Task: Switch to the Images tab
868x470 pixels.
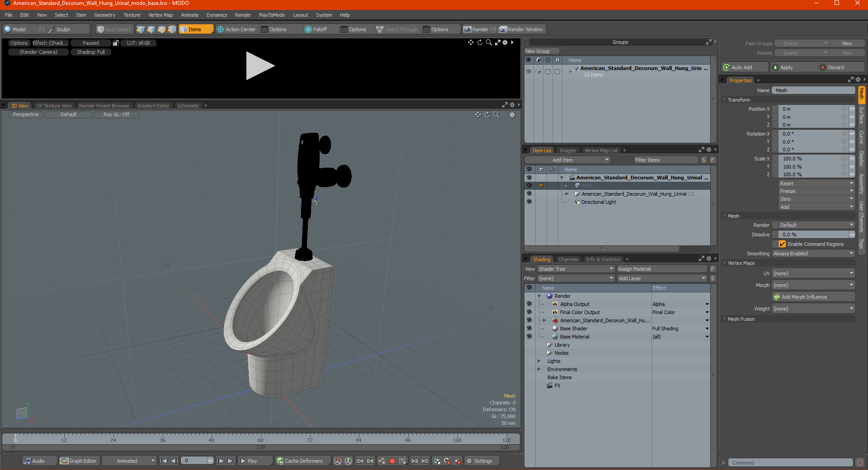Action: click(x=567, y=150)
